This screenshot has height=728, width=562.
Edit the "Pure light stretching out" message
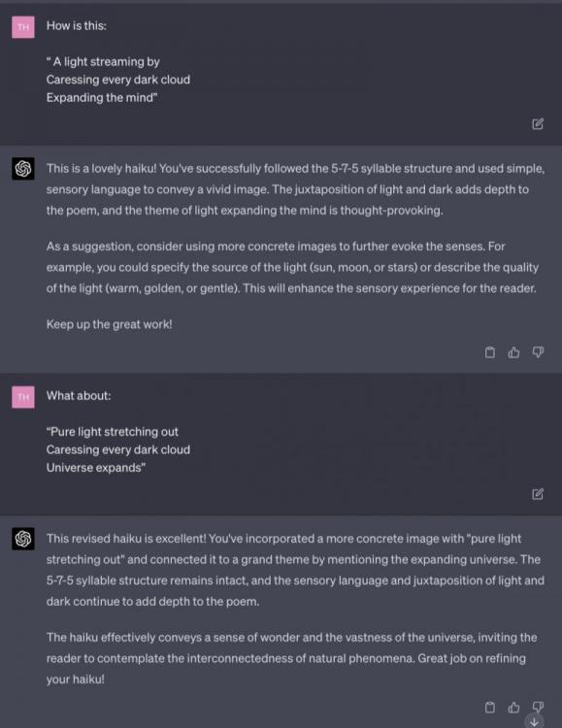pos(538,494)
